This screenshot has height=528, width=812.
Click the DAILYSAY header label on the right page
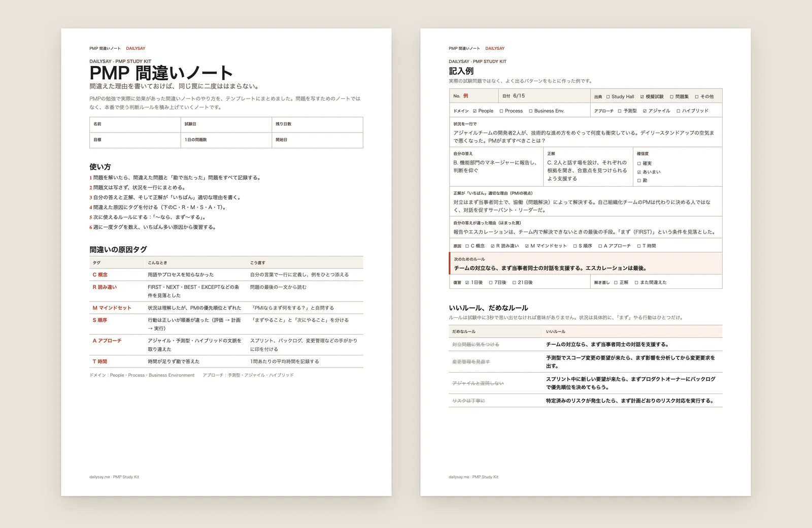pyautogui.click(x=495, y=48)
